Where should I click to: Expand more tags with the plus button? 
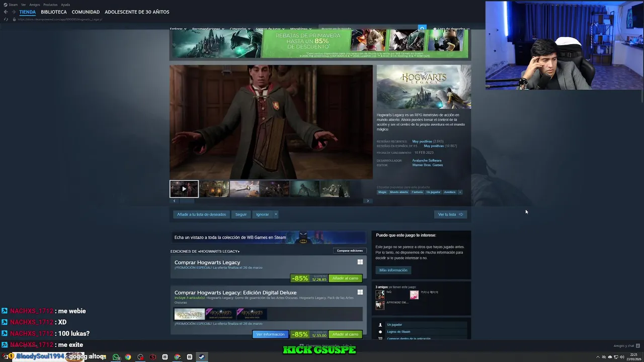460,192
